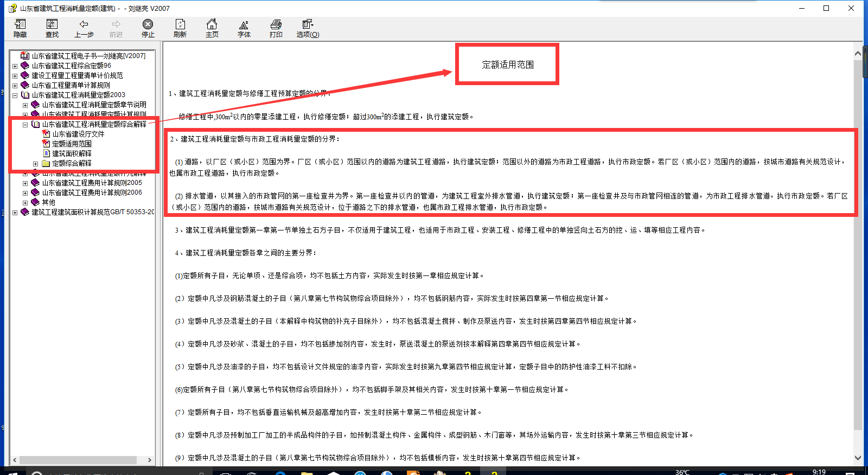Open the 选项(O) options toolbar icon
This screenshot has width=868, height=475.
pyautogui.click(x=308, y=24)
